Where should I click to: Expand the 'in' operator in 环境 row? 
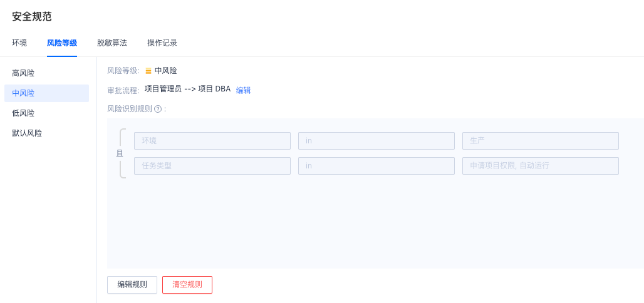[x=376, y=141]
